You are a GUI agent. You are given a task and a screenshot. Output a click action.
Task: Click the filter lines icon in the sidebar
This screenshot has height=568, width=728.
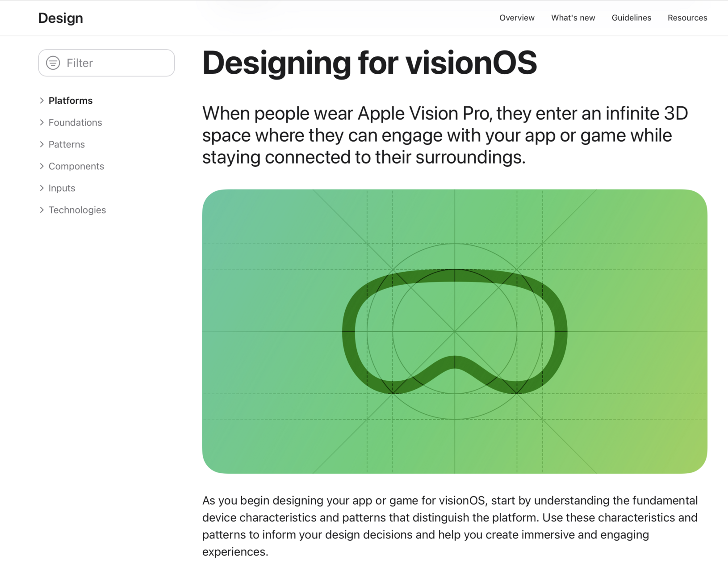pyautogui.click(x=53, y=63)
